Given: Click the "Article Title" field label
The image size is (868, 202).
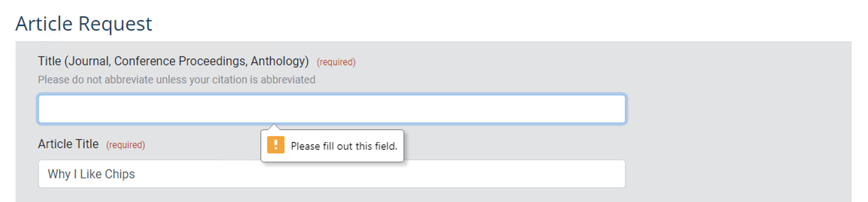Looking at the screenshot, I should (68, 144).
